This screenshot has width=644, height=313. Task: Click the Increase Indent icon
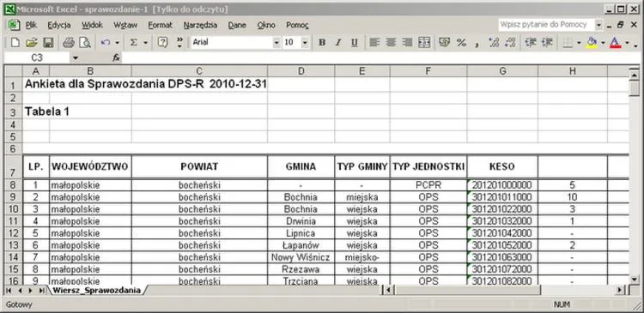547,42
